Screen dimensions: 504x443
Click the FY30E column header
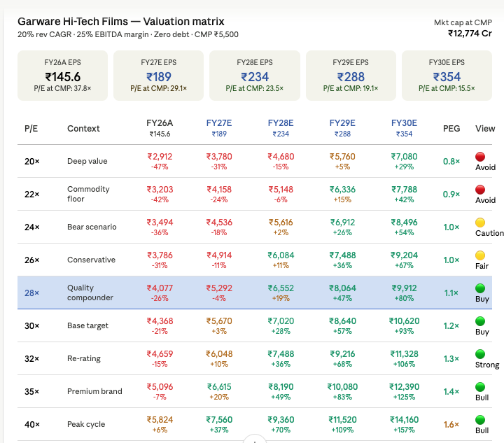(404, 128)
